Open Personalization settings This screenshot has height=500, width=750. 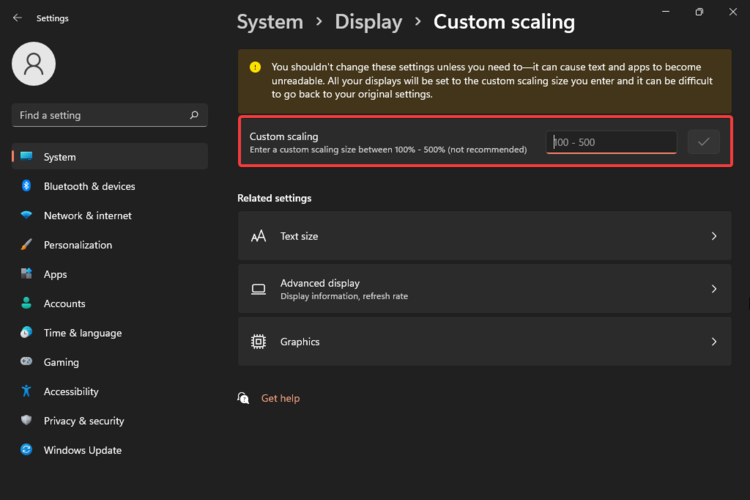(x=110, y=244)
